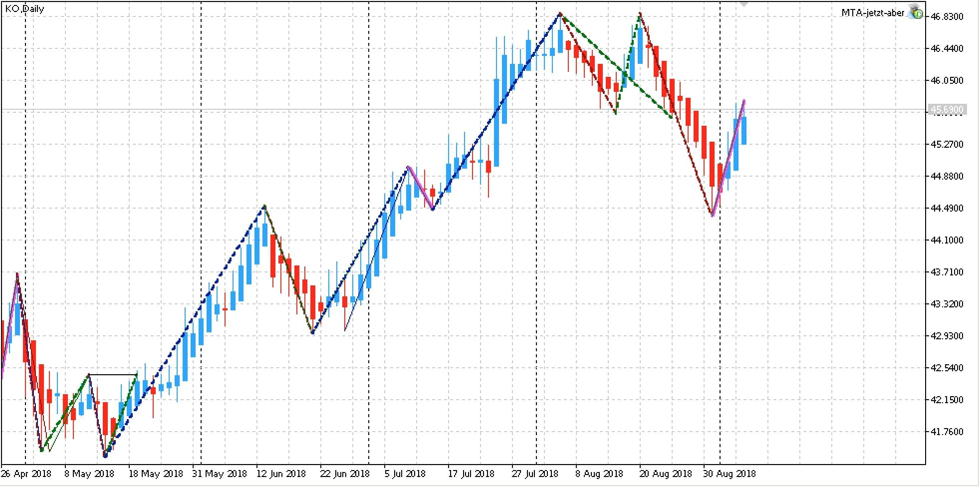Click the 12 Jun 2018 date label
The width and height of the screenshot is (980, 487).
pyautogui.click(x=281, y=474)
